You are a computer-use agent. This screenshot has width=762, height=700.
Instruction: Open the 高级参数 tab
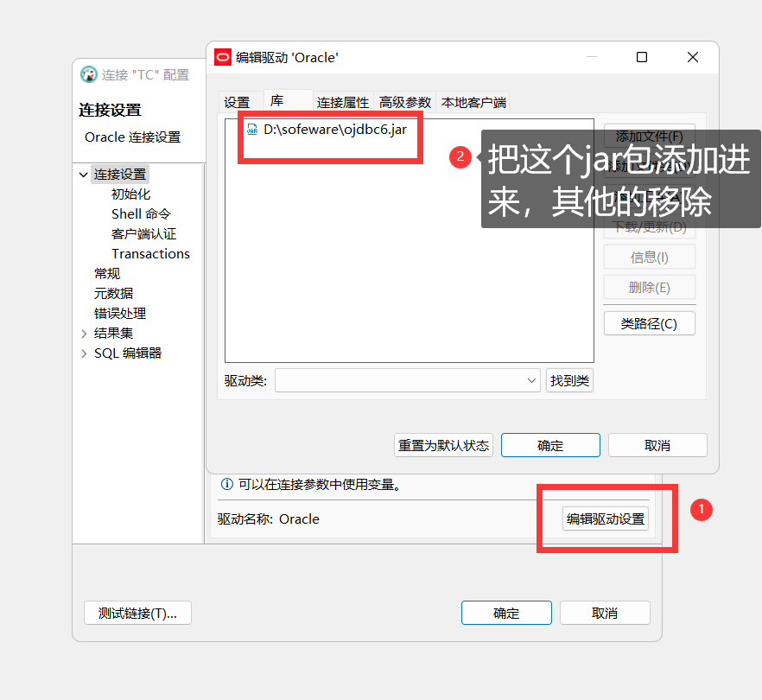click(404, 101)
